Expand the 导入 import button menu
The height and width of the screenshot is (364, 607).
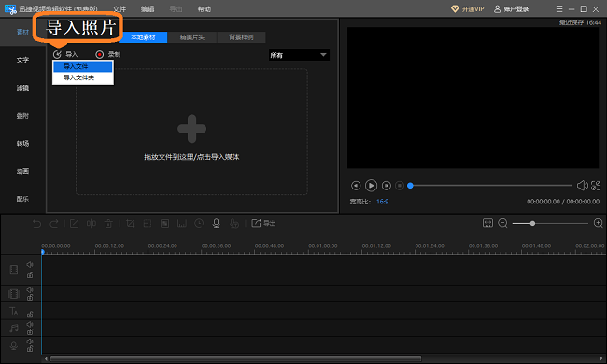click(65, 54)
